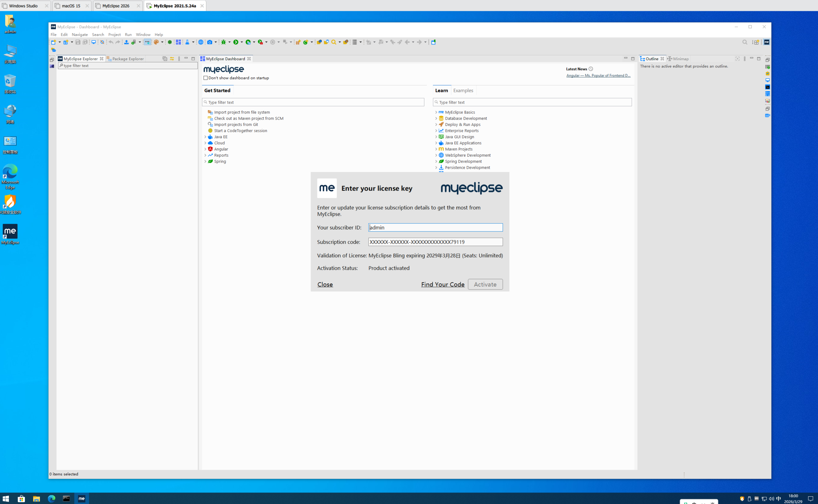Image resolution: width=818 pixels, height=504 pixels.
Task: Open the web browser globe icon
Action: click(x=201, y=42)
